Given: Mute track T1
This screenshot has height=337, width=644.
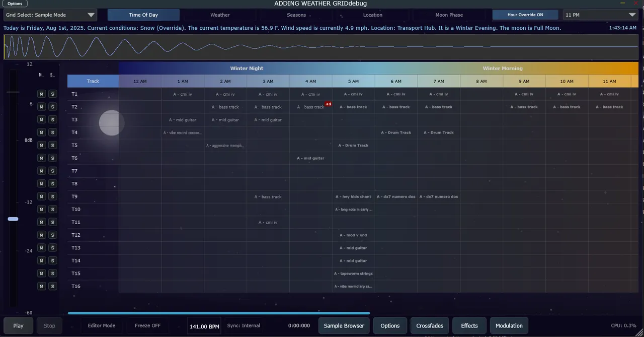Looking at the screenshot, I should pyautogui.click(x=42, y=94).
